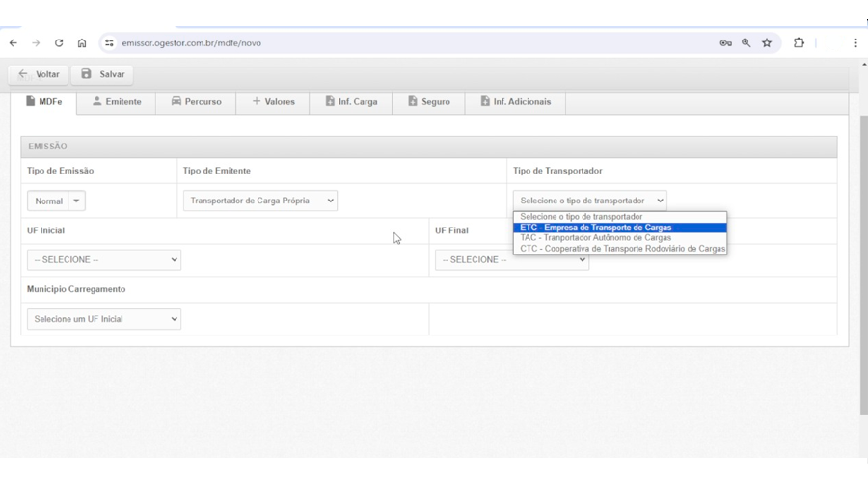
Task: Open the Percurso tab
Action: [196, 102]
